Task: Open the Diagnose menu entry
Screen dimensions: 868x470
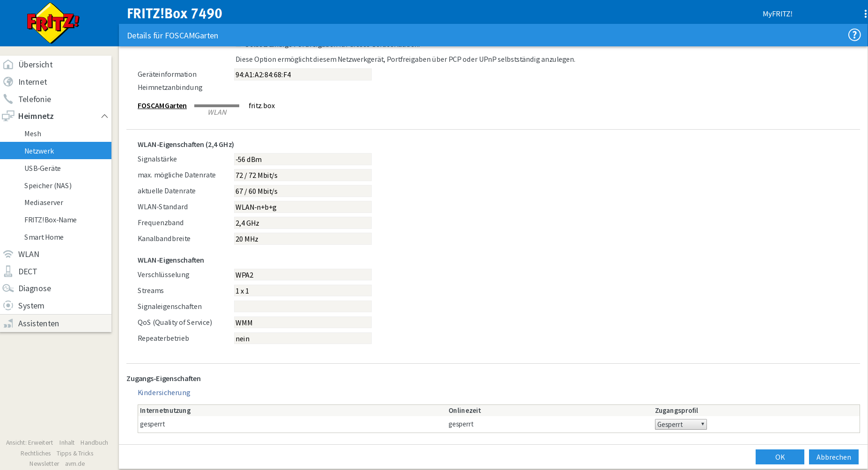Action: click(x=56, y=288)
